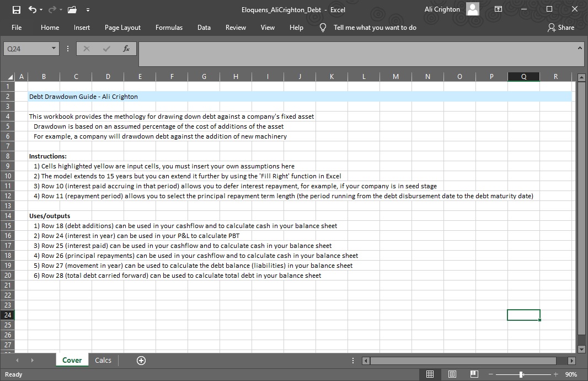Switch to the Calcs sheet tab
The width and height of the screenshot is (588, 381).
(103, 361)
